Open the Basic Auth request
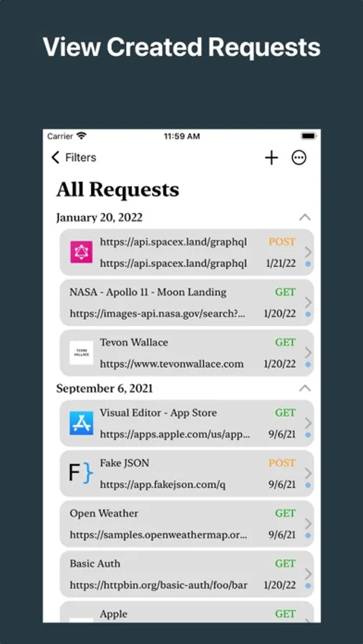The height and width of the screenshot is (644, 363). tap(187, 574)
